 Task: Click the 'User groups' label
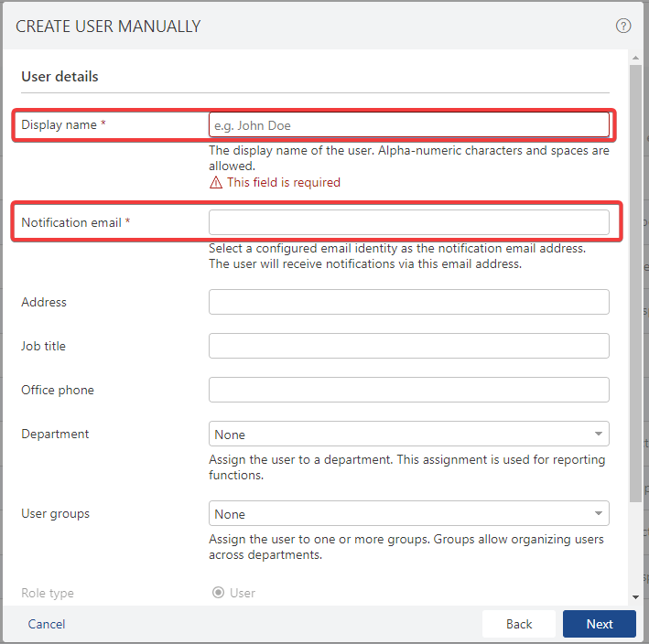click(x=56, y=514)
